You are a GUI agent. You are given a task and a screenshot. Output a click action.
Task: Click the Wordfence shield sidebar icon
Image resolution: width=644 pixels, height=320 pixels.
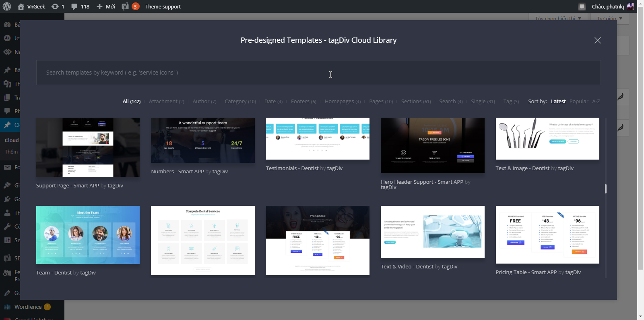[x=7, y=307]
